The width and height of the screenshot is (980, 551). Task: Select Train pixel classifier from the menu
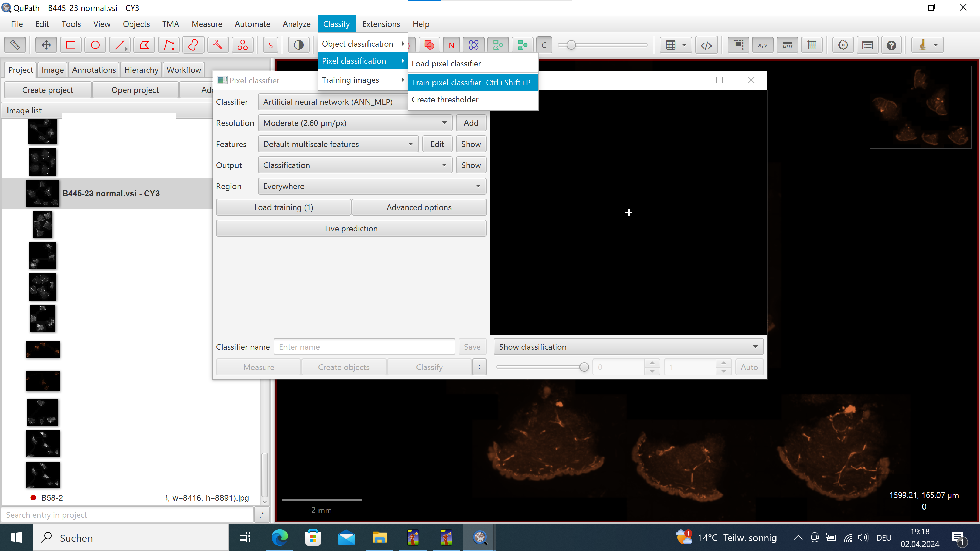(471, 83)
